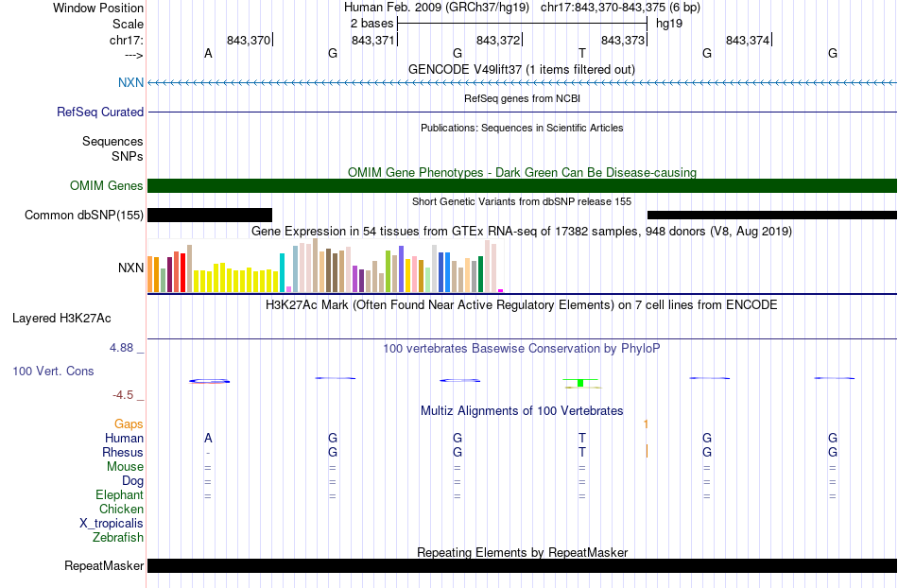
Task: Click the green PhyloP conservation mark
Action: tap(580, 383)
